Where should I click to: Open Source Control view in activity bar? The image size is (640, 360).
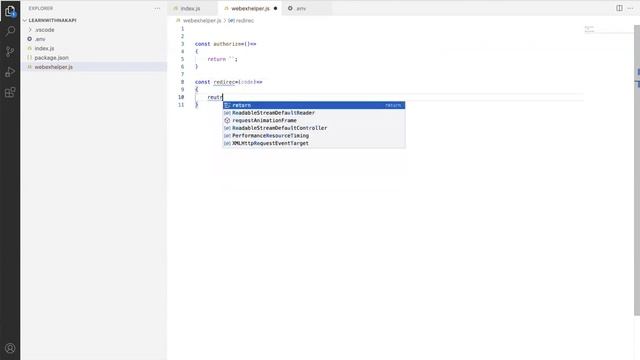pyautogui.click(x=10, y=51)
